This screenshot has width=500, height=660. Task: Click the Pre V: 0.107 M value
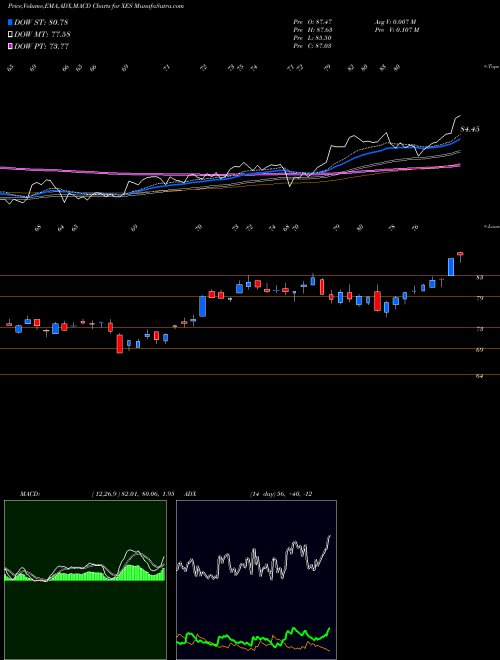(x=396, y=30)
